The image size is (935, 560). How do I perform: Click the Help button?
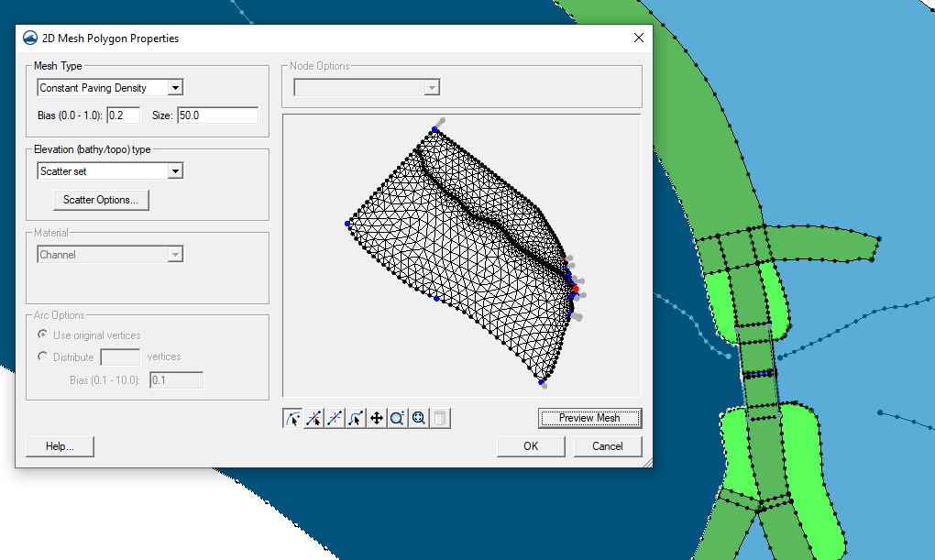[60, 446]
